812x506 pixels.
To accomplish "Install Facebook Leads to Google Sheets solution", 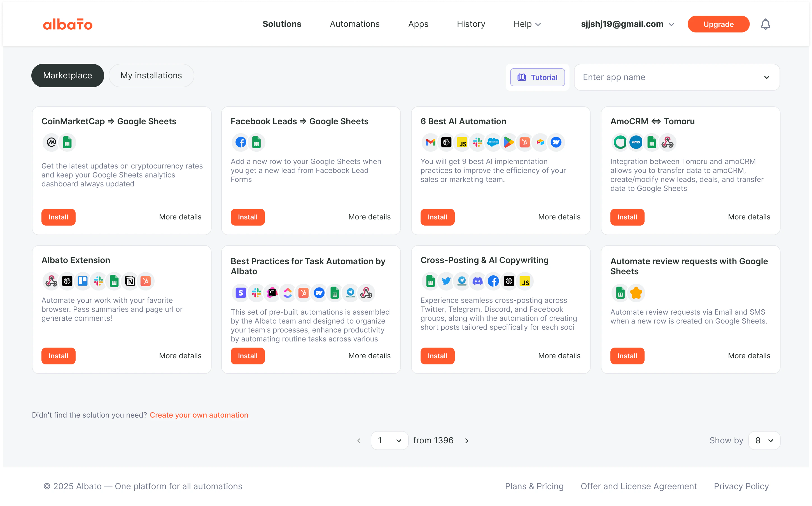I will tap(248, 217).
